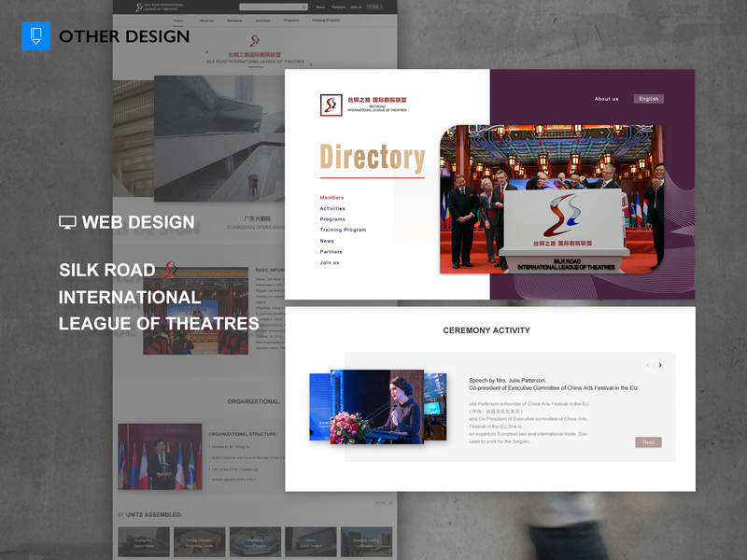Click the search field in the dark header
Image resolution: width=747 pixels, height=560 pixels.
coord(274,7)
